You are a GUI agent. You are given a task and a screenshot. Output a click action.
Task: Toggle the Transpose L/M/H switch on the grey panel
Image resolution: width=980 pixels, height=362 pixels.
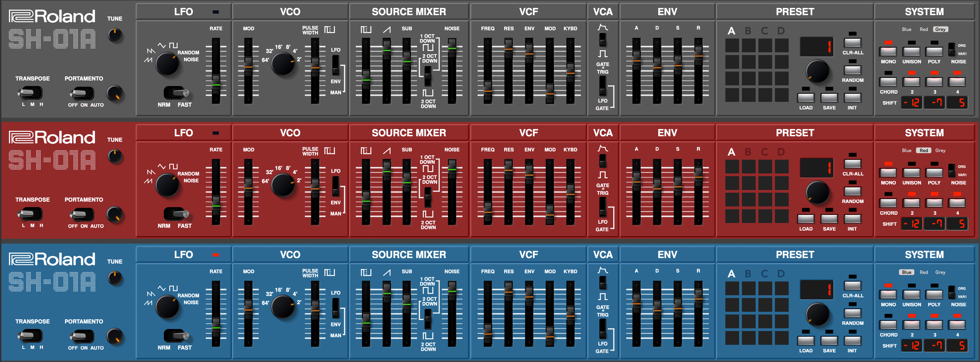(30, 93)
